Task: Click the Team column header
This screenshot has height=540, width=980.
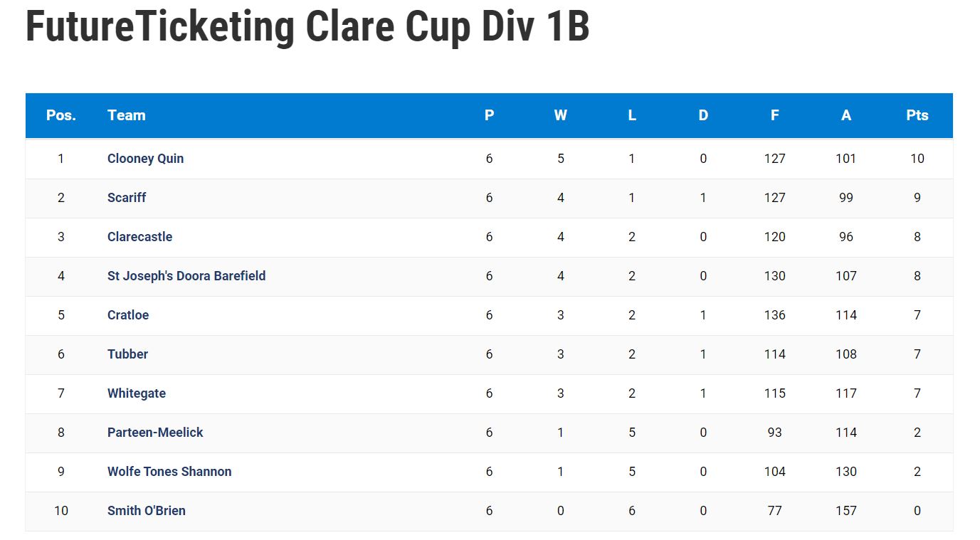Action: [x=127, y=115]
